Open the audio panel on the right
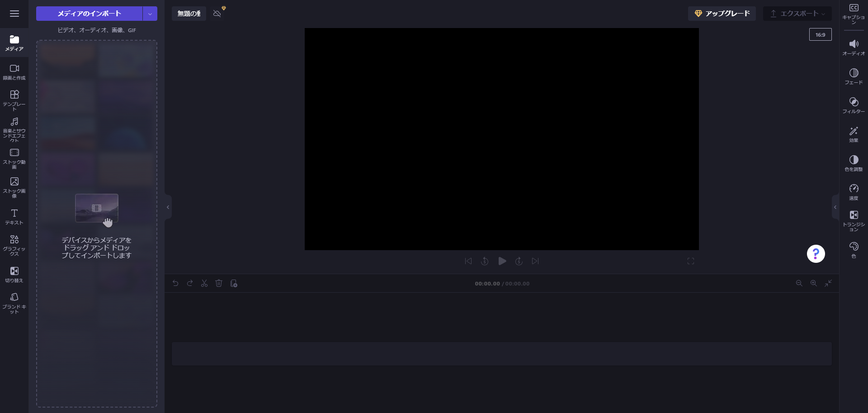Screen dimensions: 868x413 854,47
